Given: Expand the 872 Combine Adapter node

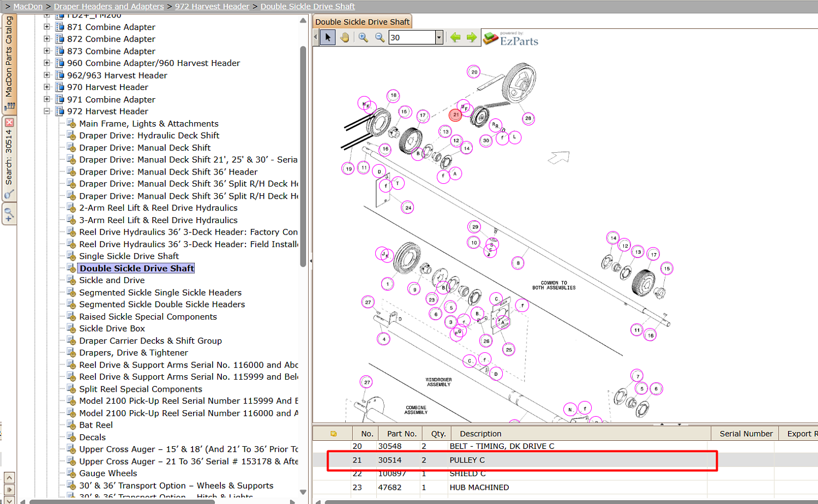Looking at the screenshot, I should (x=47, y=39).
